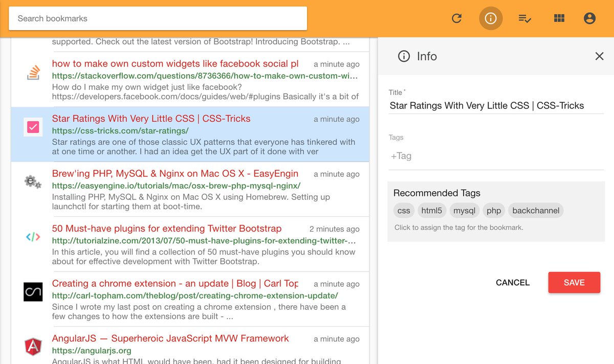Viewport: 614px width, 364px height.
Task: Click the AngularJS shield favicon
Action: [33, 347]
